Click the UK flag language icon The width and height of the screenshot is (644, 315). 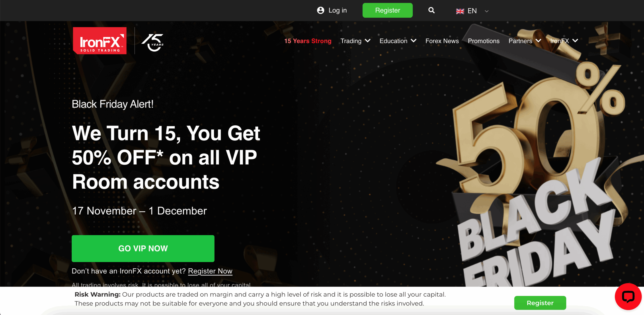pyautogui.click(x=460, y=11)
